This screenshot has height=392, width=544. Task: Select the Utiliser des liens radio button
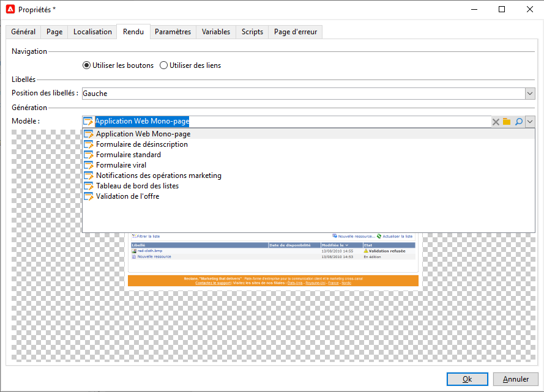163,65
